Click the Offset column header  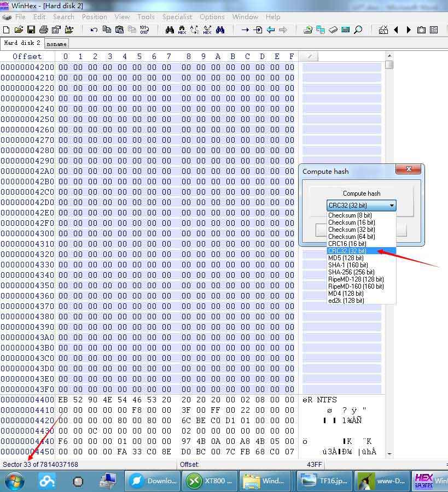pyautogui.click(x=27, y=56)
